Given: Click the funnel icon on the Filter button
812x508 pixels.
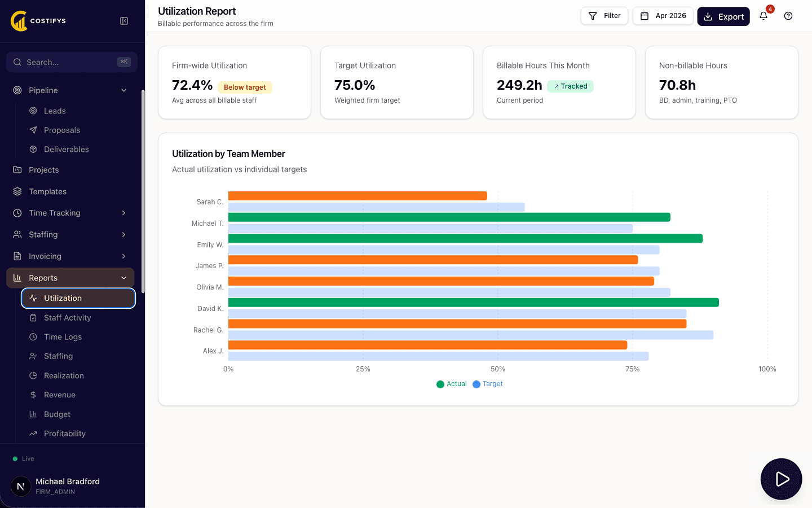Looking at the screenshot, I should pyautogui.click(x=593, y=16).
